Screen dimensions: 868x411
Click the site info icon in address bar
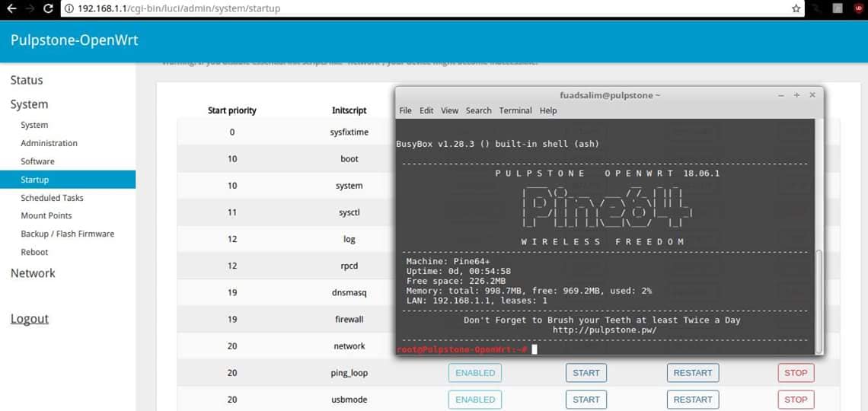tap(69, 8)
